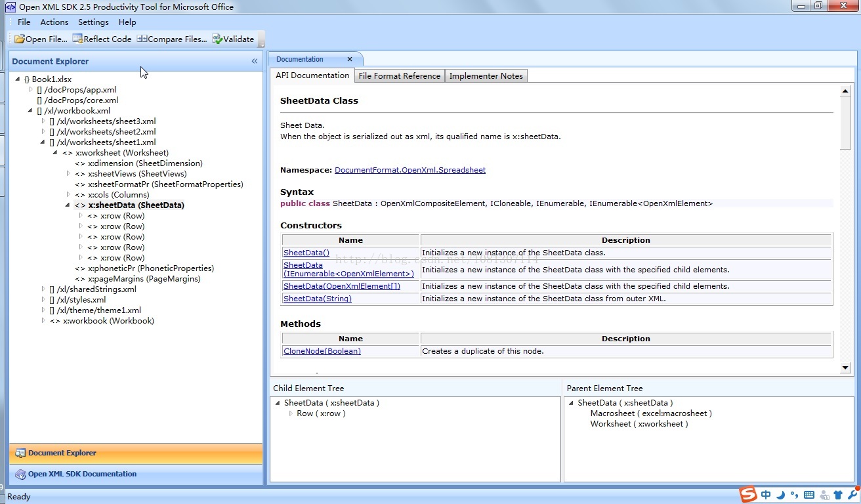The height and width of the screenshot is (504, 861).
Task: Open the Settings menu
Action: click(x=93, y=22)
